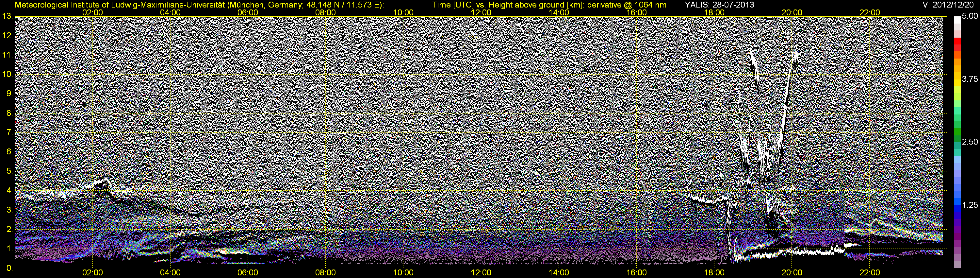Select the 10:00 label on the top time axis
The width and height of the screenshot is (980, 278).
tap(404, 12)
